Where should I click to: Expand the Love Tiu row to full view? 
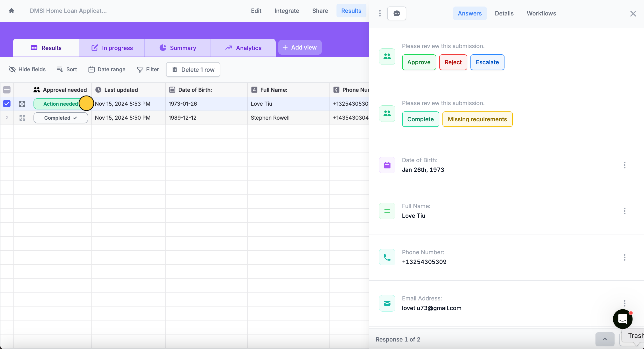[x=22, y=104]
